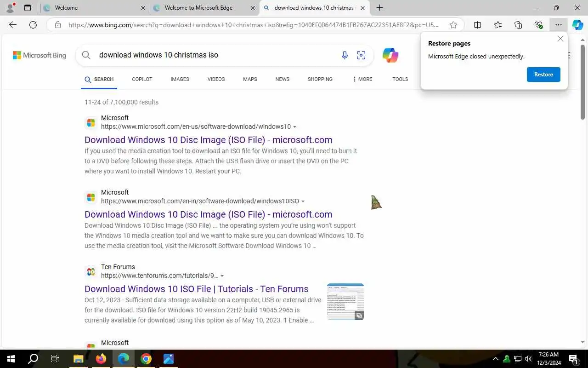Expand dropdown next to tenforums.com URL
This screenshot has width=588, height=368.
[222, 276]
